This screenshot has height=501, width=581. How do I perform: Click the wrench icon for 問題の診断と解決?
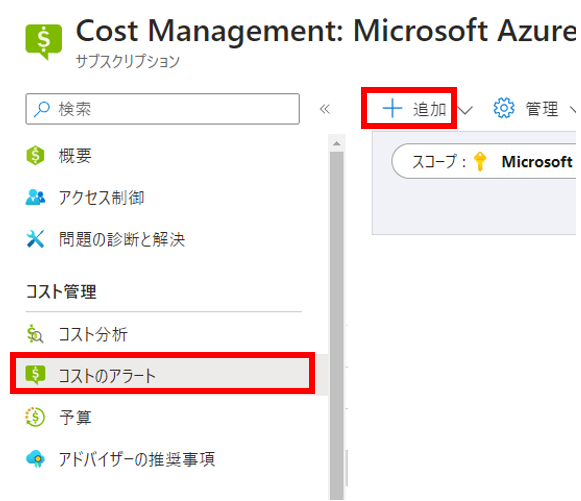coord(35,239)
